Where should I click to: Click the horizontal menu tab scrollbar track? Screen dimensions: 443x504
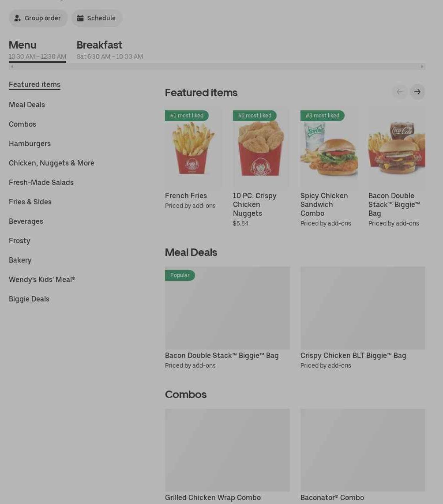pos(217,67)
